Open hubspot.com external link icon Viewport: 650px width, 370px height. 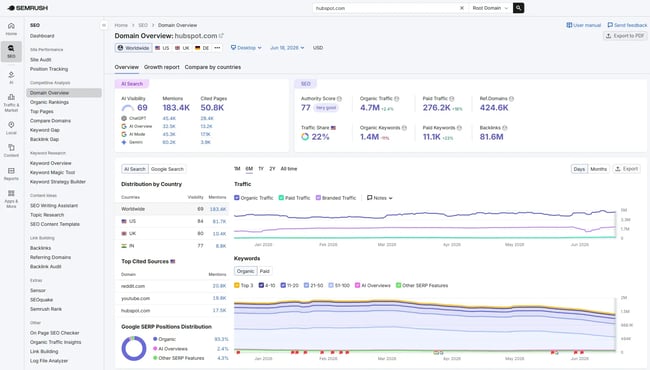221,36
